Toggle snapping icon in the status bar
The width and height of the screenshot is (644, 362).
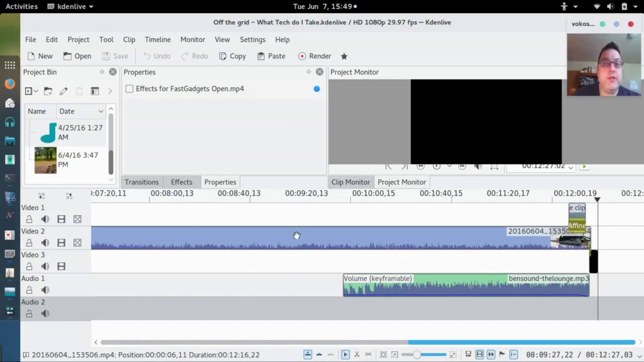[x=513, y=354]
